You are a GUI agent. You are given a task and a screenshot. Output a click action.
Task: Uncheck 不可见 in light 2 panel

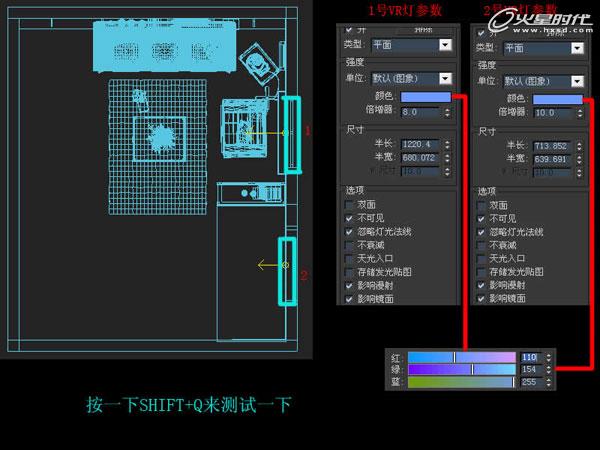(x=481, y=219)
